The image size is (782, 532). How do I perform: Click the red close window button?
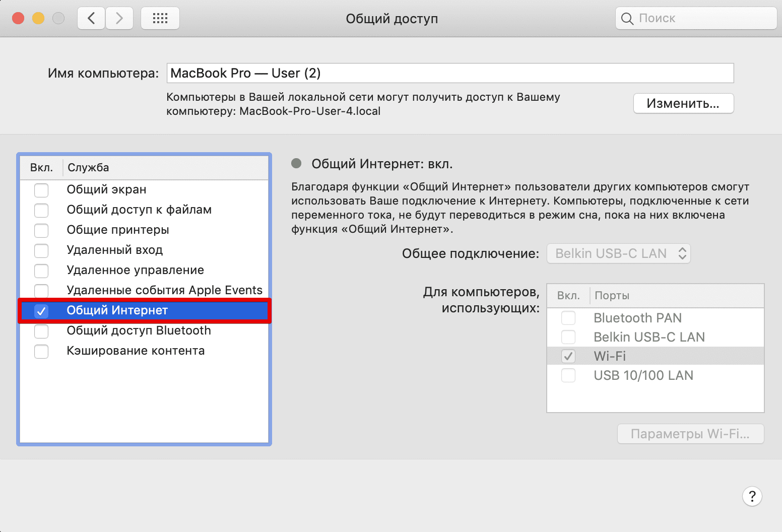(18, 19)
